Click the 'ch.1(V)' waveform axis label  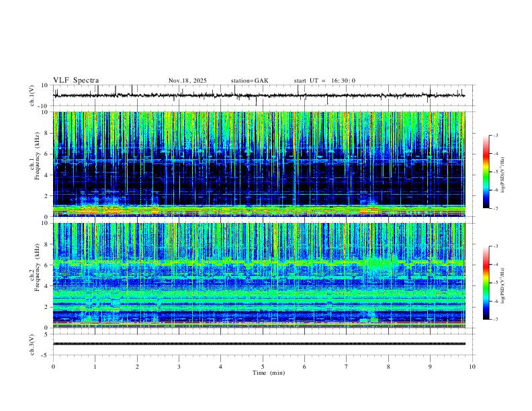[x=32, y=95]
